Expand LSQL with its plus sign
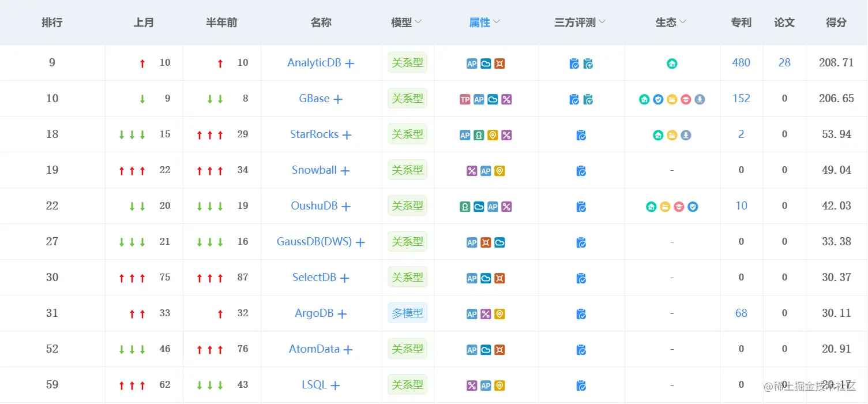Image resolution: width=868 pixels, height=404 pixels. point(335,386)
